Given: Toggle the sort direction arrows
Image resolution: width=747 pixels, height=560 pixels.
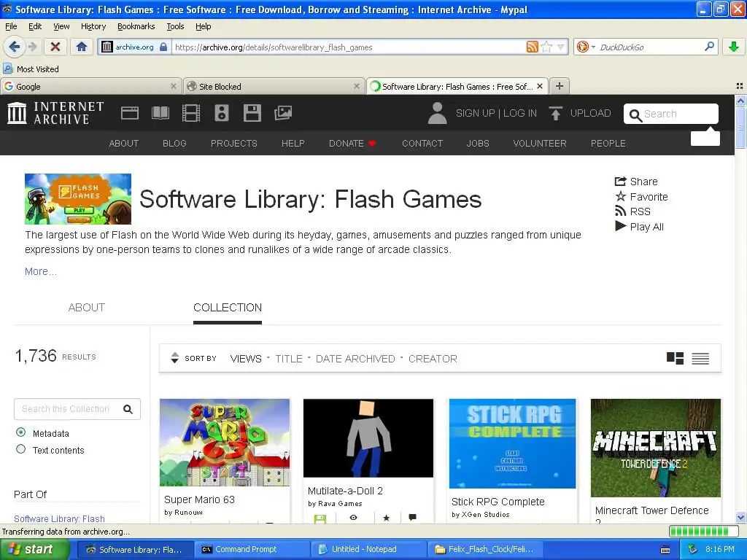Looking at the screenshot, I should tap(175, 358).
